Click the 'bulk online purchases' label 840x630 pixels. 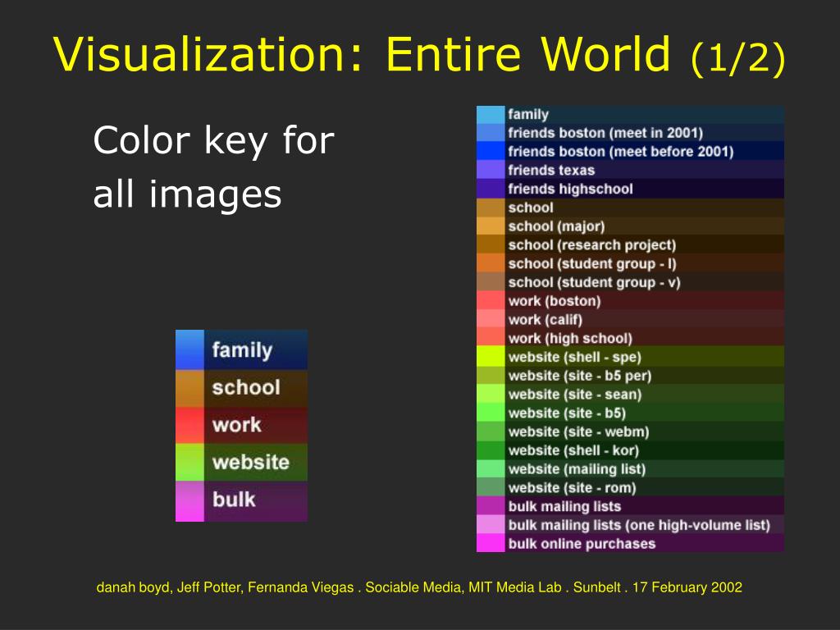click(582, 544)
